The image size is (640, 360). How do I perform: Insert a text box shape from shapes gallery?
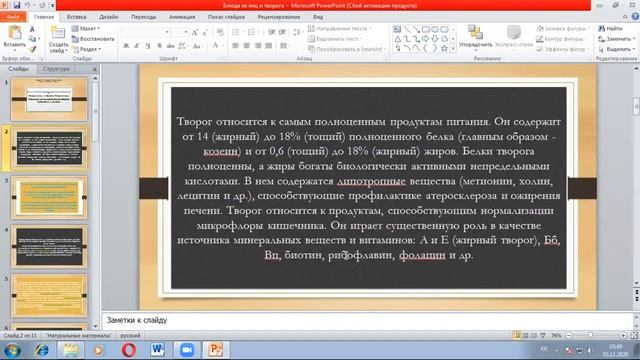click(x=397, y=29)
